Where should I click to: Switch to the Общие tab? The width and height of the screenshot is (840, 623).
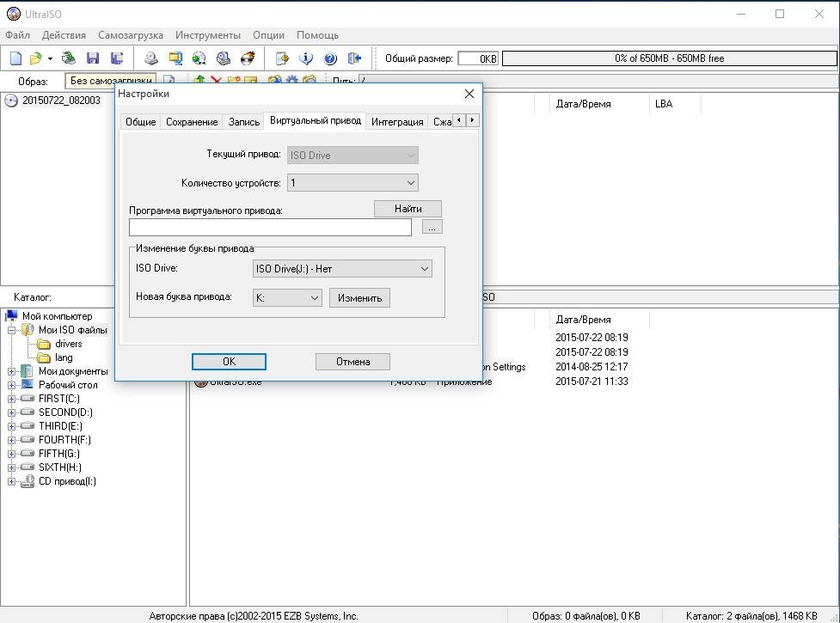140,121
